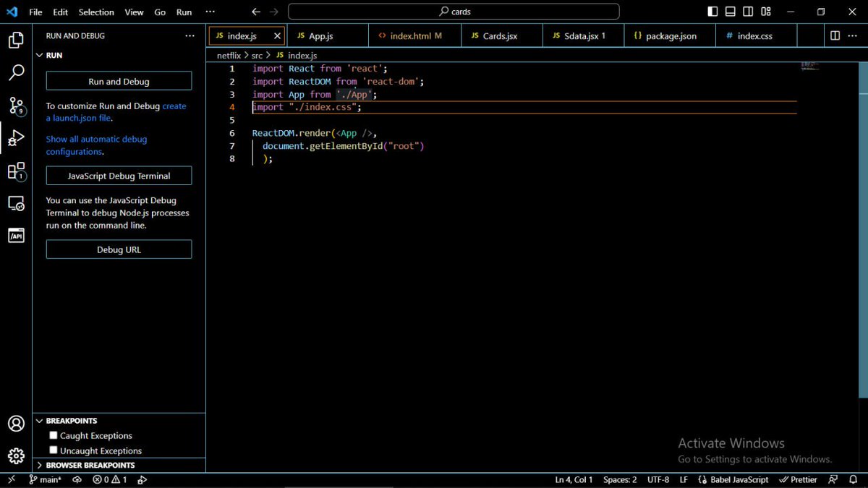Switch to the index.html tab
This screenshot has height=488, width=868.
[414, 35]
